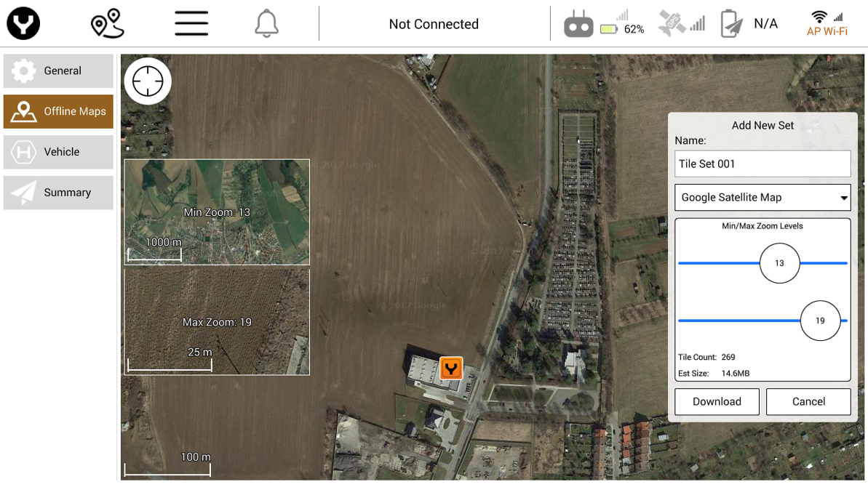
Task: Expand the Google Satellite Map dropdown
Action: coord(763,197)
